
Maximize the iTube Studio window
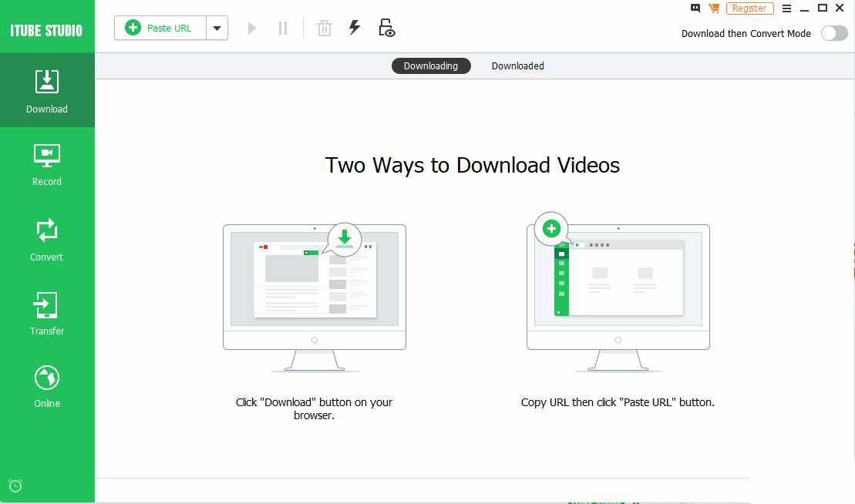point(823,8)
